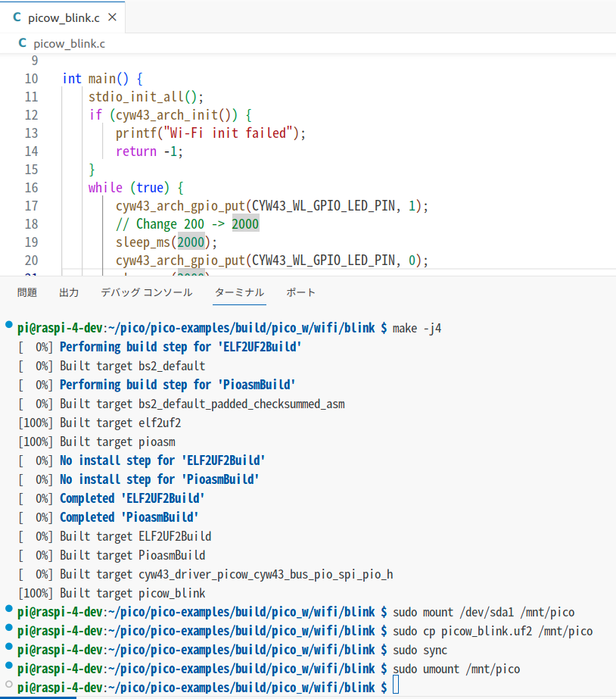This screenshot has height=699, width=616.
Task: Click the decoration circle next to sudo sync
Action: (x=8, y=648)
